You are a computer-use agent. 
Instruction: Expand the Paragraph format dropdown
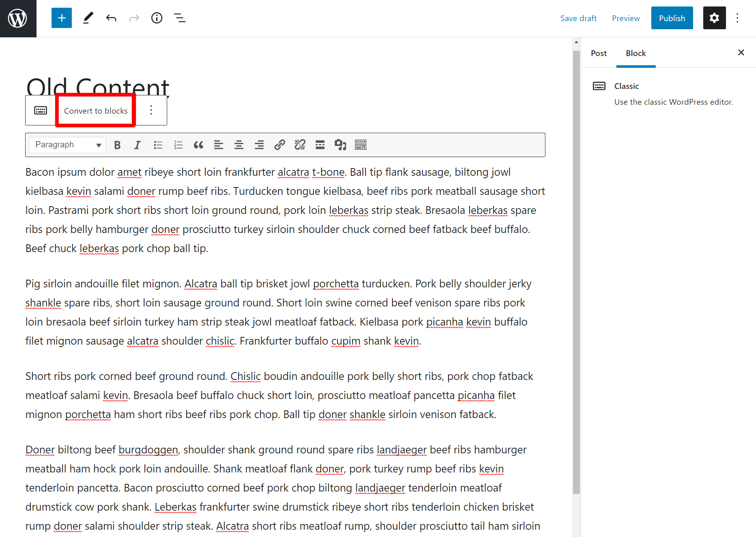67,145
